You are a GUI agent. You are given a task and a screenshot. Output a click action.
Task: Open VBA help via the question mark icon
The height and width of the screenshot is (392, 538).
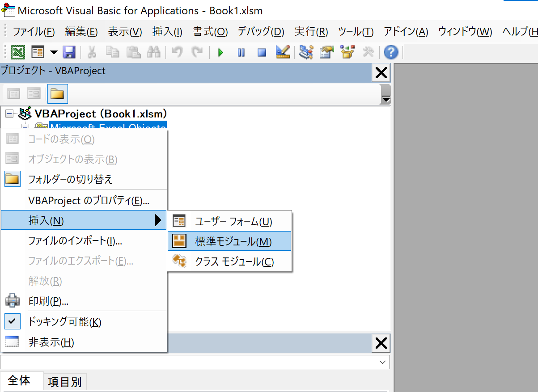[x=390, y=52]
